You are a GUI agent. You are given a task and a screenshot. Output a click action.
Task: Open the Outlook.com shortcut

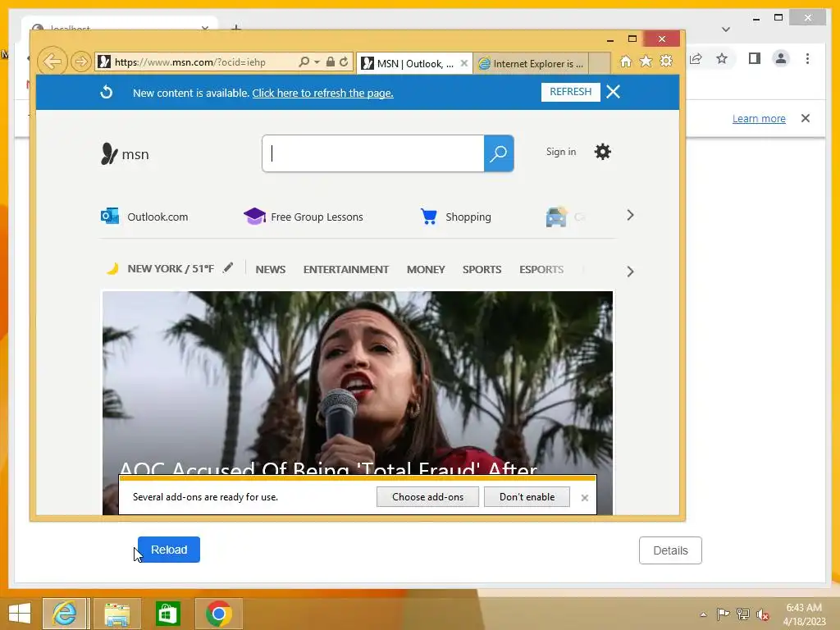click(144, 217)
